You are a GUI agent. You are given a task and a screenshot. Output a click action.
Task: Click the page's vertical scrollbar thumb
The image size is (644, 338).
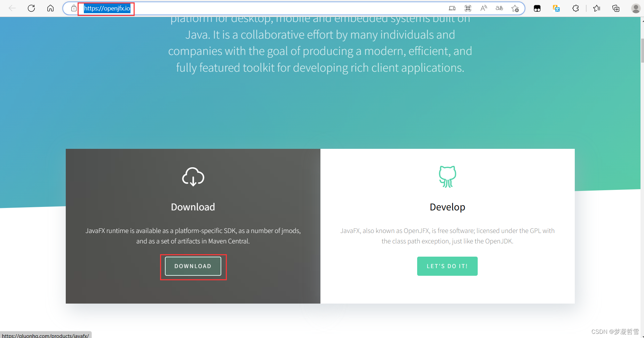pos(642,51)
